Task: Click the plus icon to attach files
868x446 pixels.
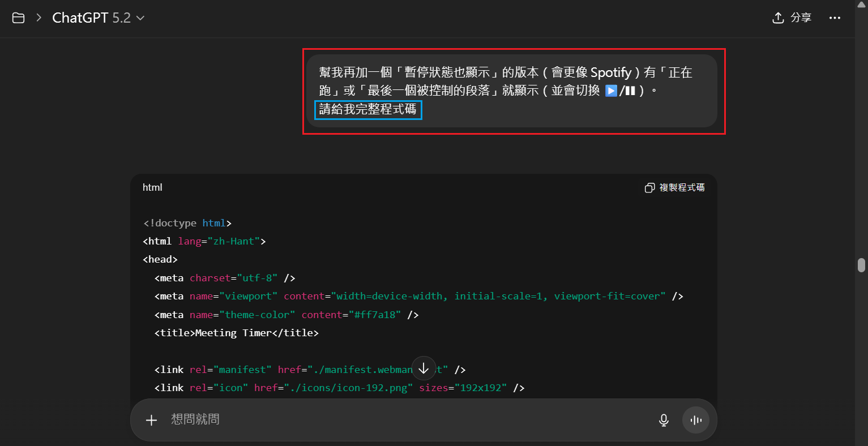Action: [151, 420]
